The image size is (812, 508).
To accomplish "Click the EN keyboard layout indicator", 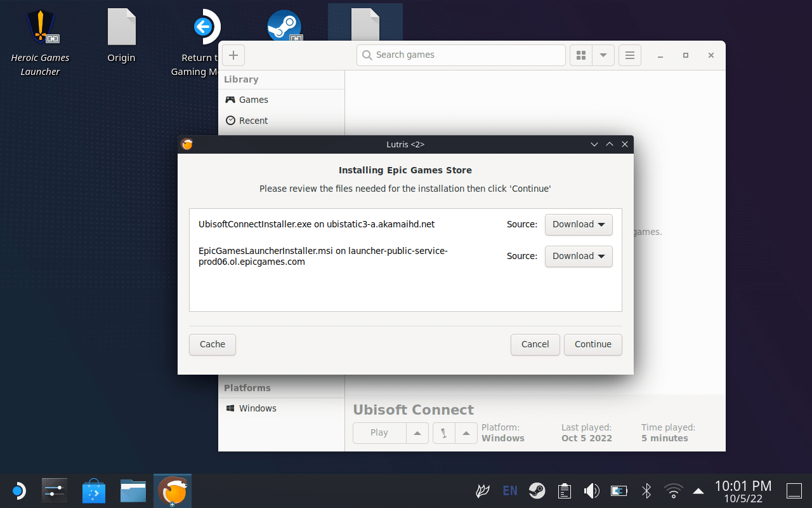I will (510, 491).
